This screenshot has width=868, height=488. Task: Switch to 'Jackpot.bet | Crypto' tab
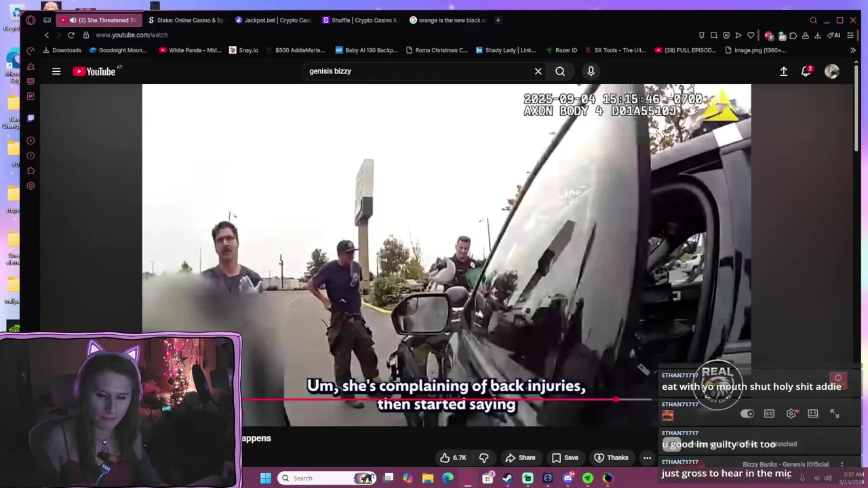272,20
